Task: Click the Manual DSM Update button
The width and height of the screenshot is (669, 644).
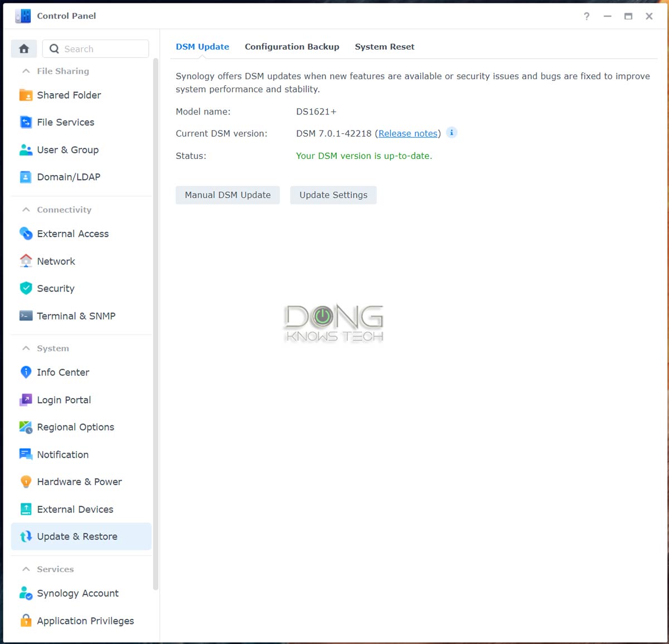Action: [x=227, y=195]
